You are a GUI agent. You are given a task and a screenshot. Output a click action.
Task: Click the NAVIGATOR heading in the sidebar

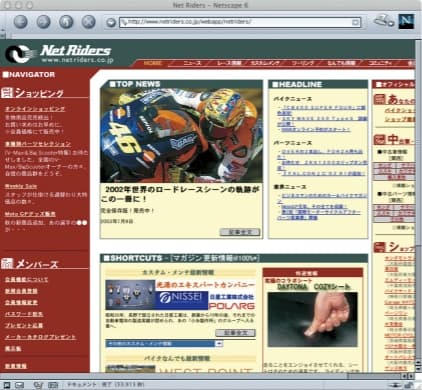pos(29,75)
